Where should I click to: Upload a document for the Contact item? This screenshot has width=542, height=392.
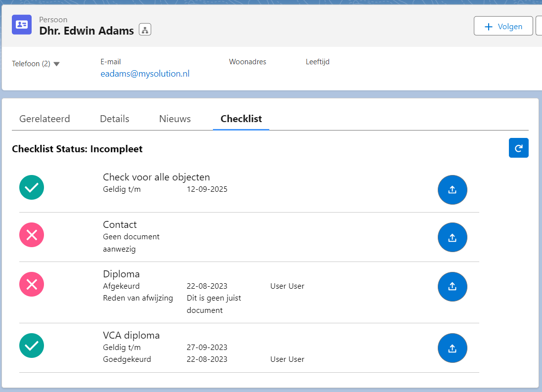[x=452, y=237]
